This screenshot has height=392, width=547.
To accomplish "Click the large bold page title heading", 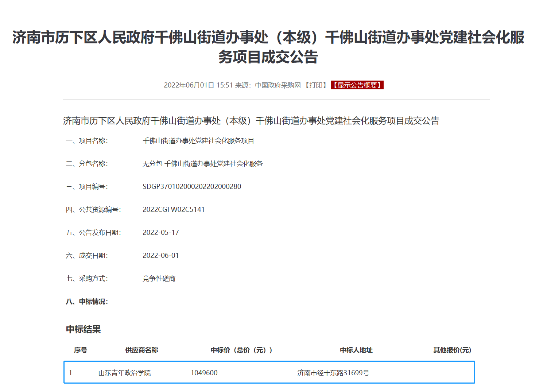I will [x=268, y=47].
